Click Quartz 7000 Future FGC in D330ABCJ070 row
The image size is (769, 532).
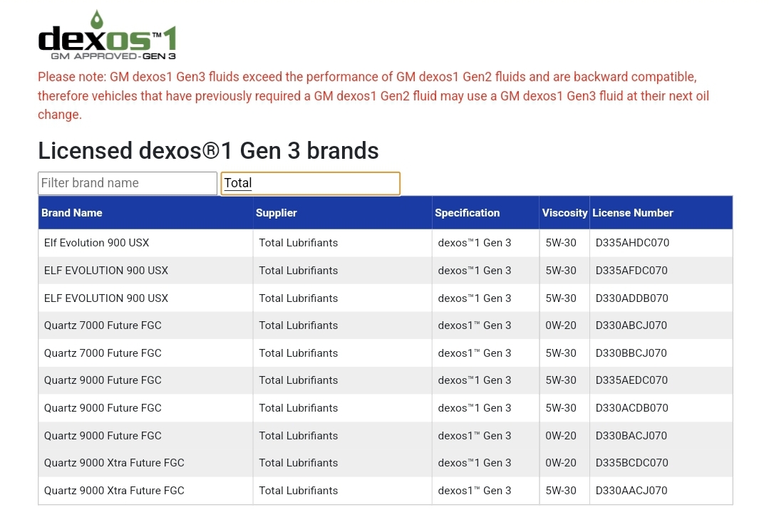click(x=103, y=325)
